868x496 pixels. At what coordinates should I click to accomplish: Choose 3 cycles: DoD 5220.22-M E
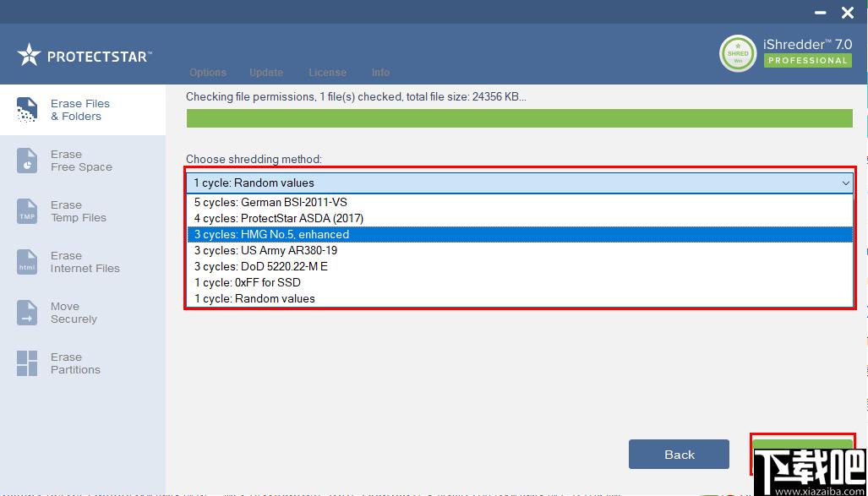[260, 267]
